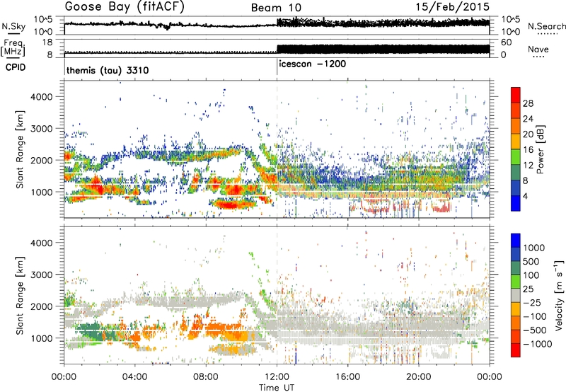Screen dimensions: 566x392
Task: Click the date '15/Feb/2015'
Action: pos(452,7)
